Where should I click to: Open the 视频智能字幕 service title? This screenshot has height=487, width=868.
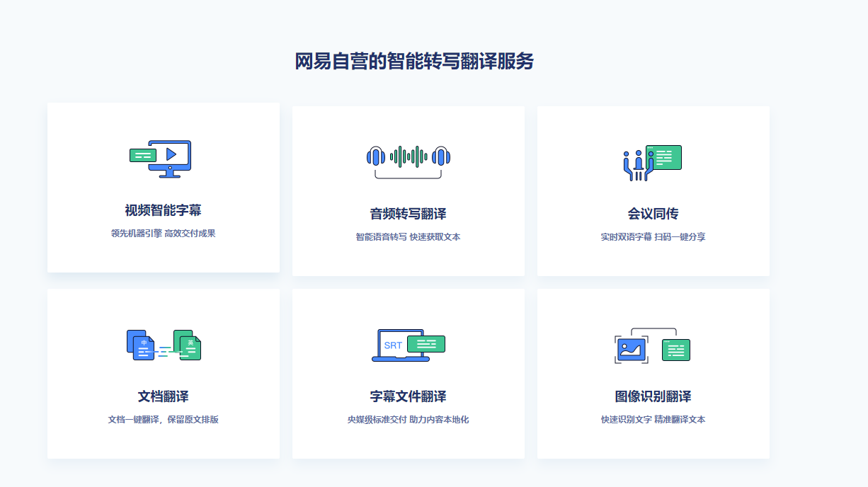[x=164, y=210]
